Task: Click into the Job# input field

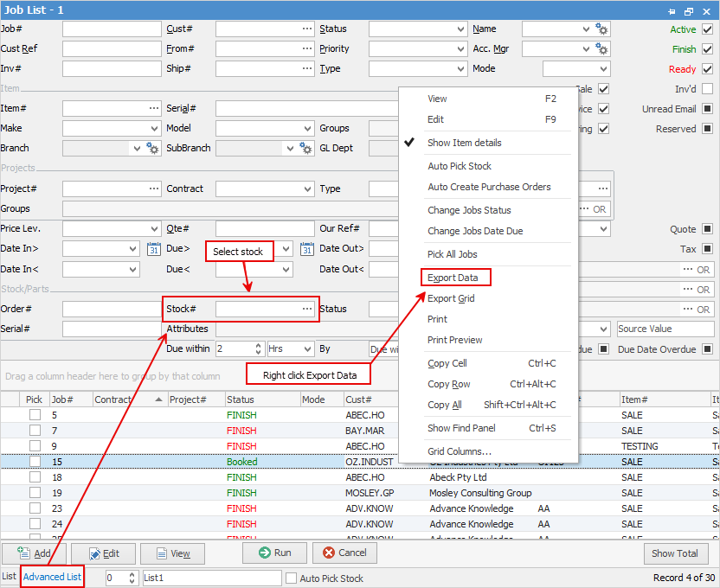Action: (112, 29)
